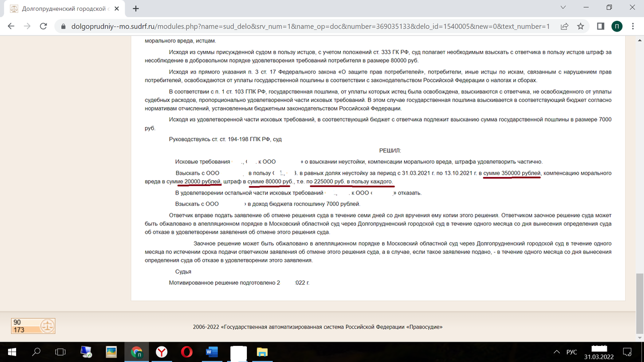Open Windows taskbar search
The image size is (644, 362).
pos(36,352)
